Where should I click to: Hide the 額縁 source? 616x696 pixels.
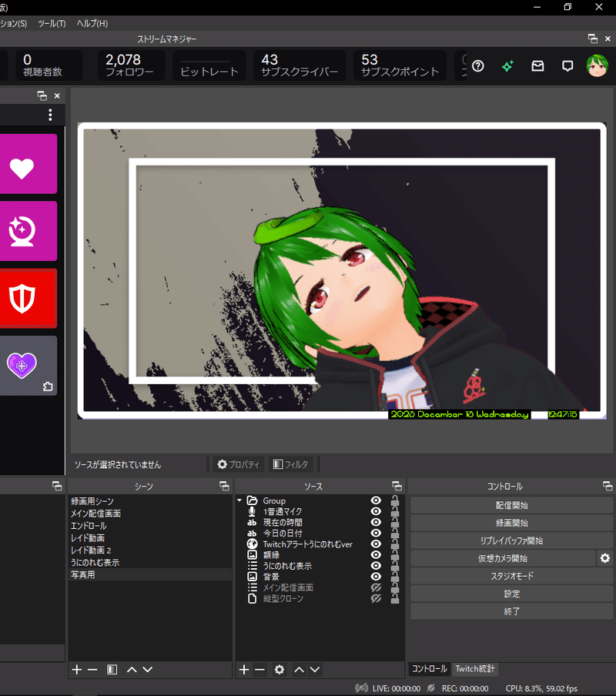[x=376, y=555]
